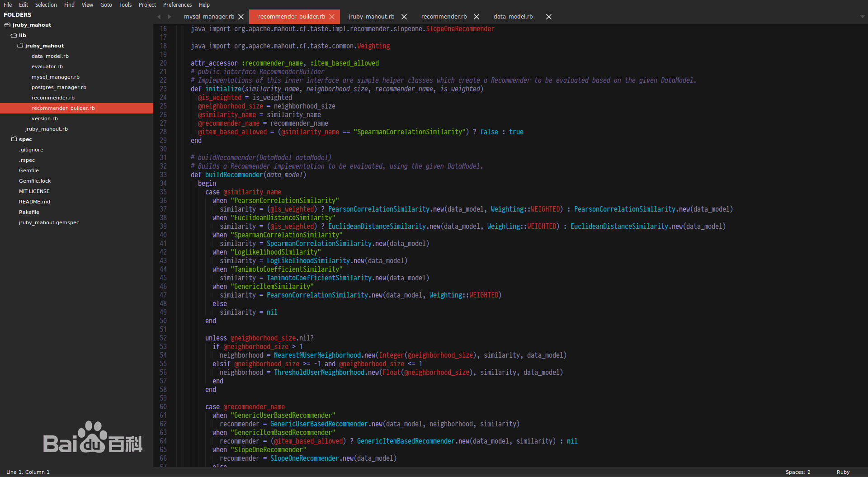Click the next tab arrow icon
This screenshot has height=477, width=868.
(x=170, y=17)
